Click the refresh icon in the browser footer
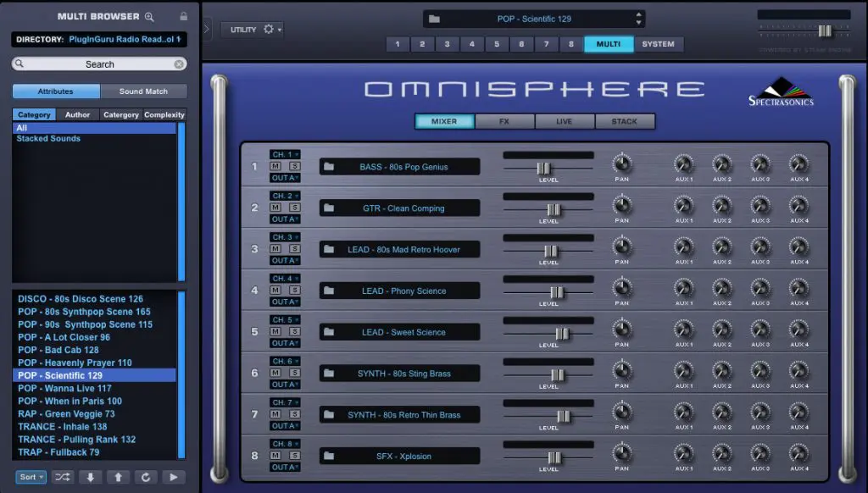The image size is (868, 493). pos(146,477)
